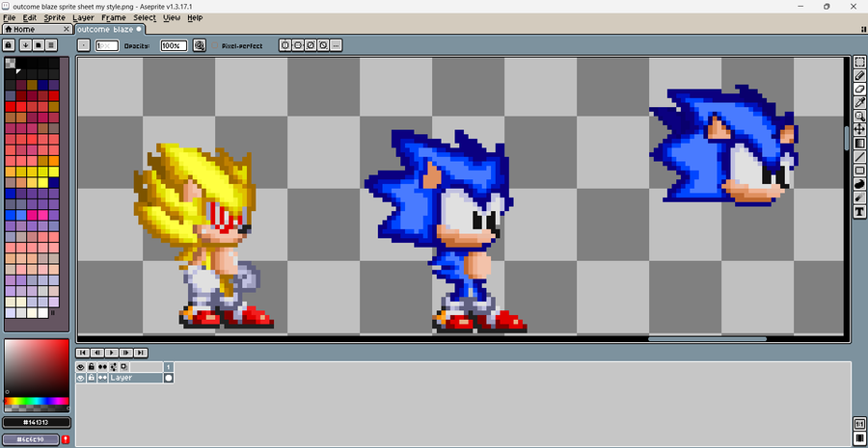
Task: Click the background color #6c6c90 button
Action: (31, 439)
